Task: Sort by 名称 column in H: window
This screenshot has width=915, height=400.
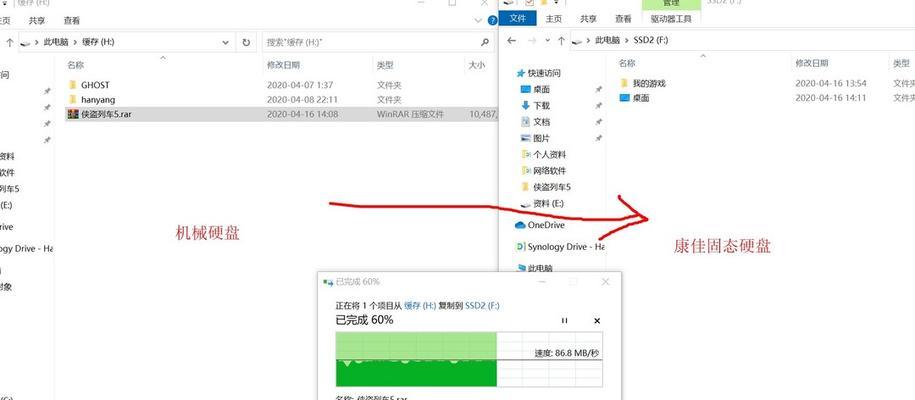Action: (75, 65)
